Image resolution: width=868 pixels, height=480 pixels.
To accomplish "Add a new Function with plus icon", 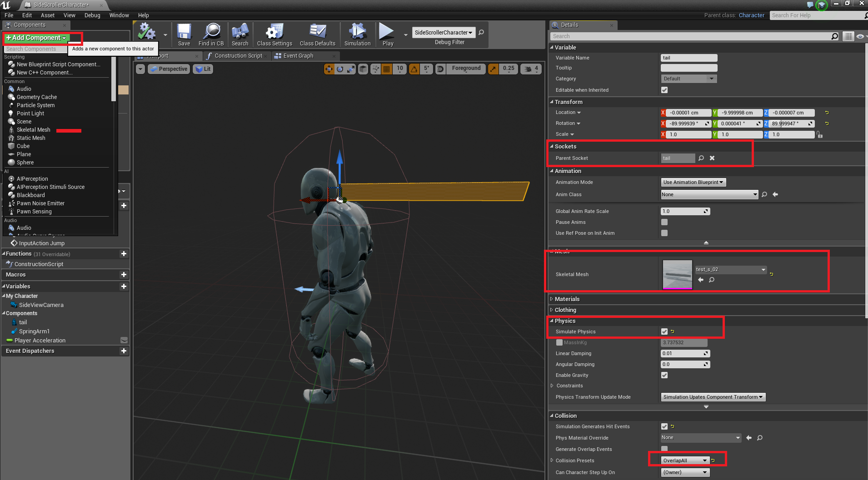I will coord(124,254).
